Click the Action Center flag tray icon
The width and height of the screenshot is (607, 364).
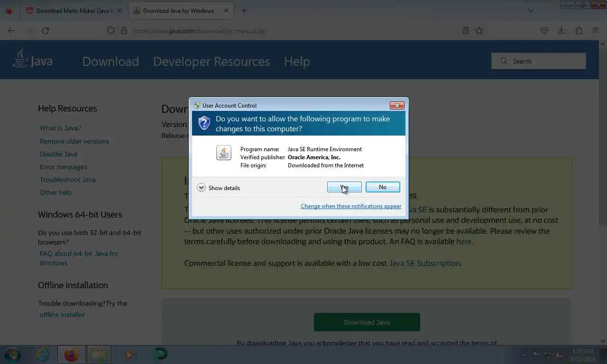coord(536,355)
